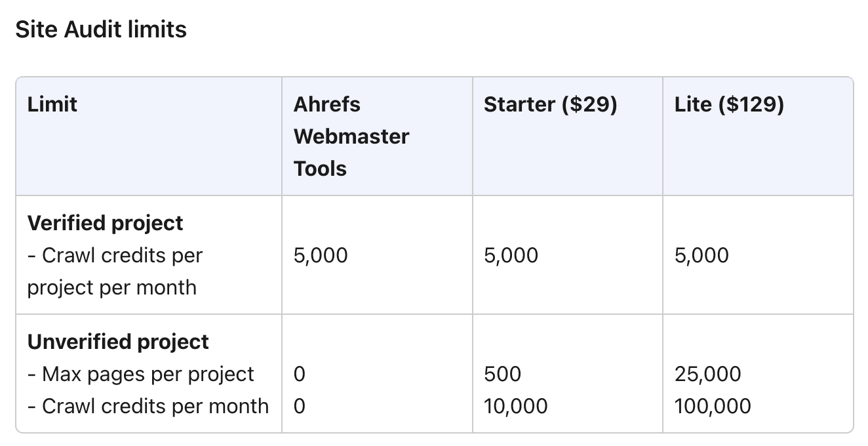Select the Ahrefs Webmaster Tools column header
Viewport: 868px width, 446px height.
351,136
